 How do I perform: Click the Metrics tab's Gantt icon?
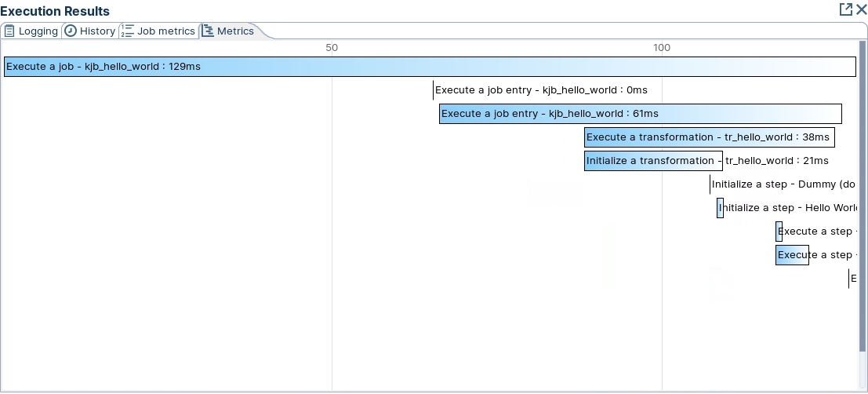208,31
